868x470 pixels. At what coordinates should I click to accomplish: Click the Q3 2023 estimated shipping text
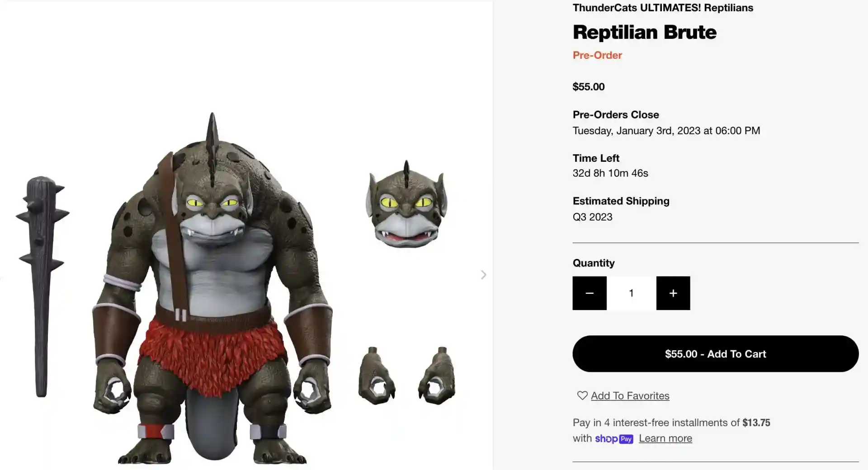pos(592,217)
